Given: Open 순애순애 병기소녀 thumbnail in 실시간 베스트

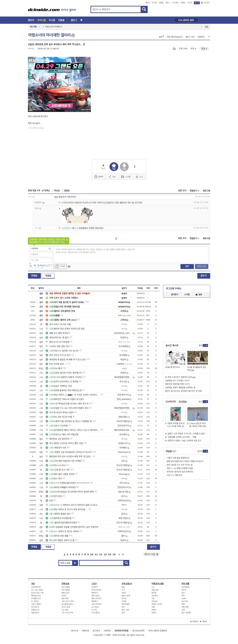Looking at the screenshot, I should (175, 358).
